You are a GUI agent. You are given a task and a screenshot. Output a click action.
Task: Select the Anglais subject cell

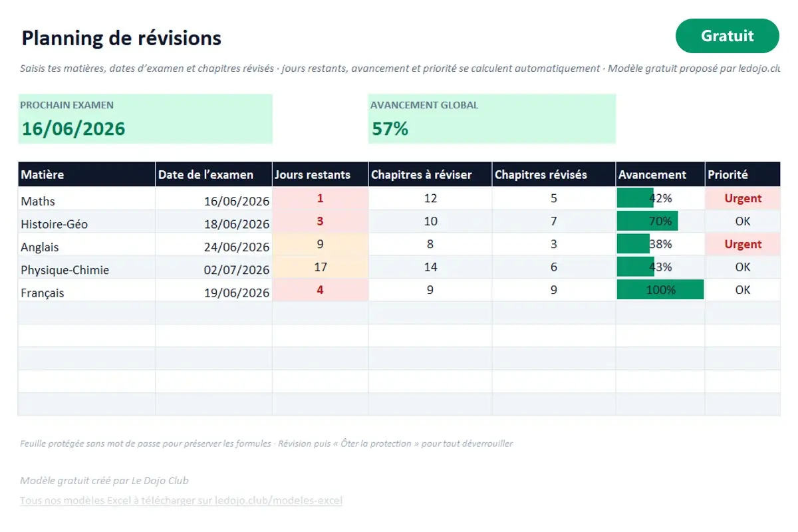[x=86, y=245]
